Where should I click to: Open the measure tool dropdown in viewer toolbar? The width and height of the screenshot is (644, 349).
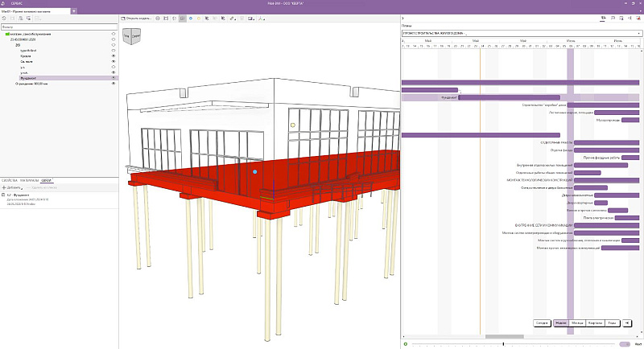click(233, 18)
